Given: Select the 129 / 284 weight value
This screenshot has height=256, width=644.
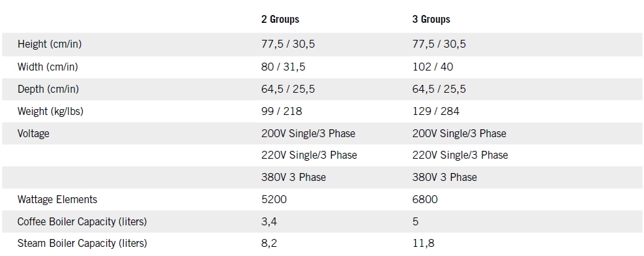Looking at the screenshot, I should tap(436, 111).
